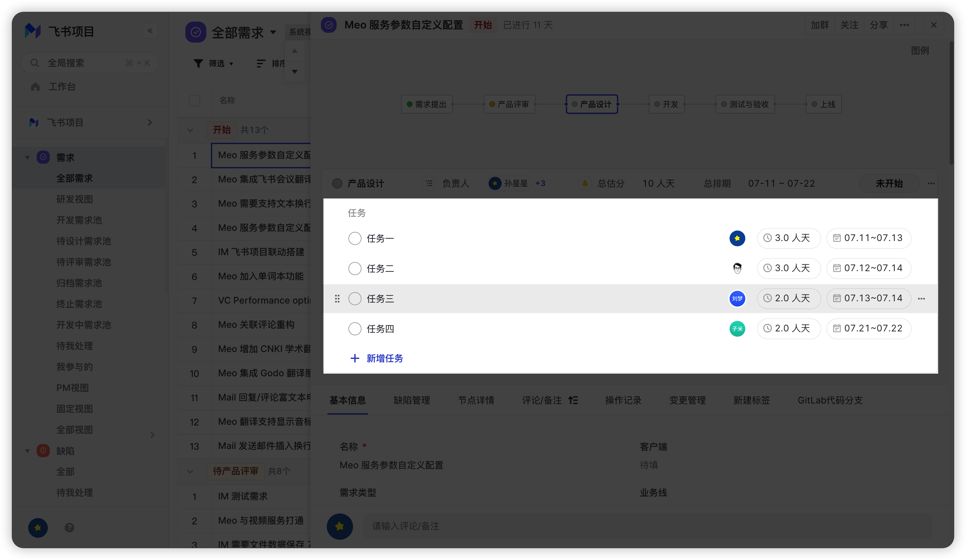Toggle the 任务四 completion circle
Viewport: 966px width, 560px height.
[355, 328]
